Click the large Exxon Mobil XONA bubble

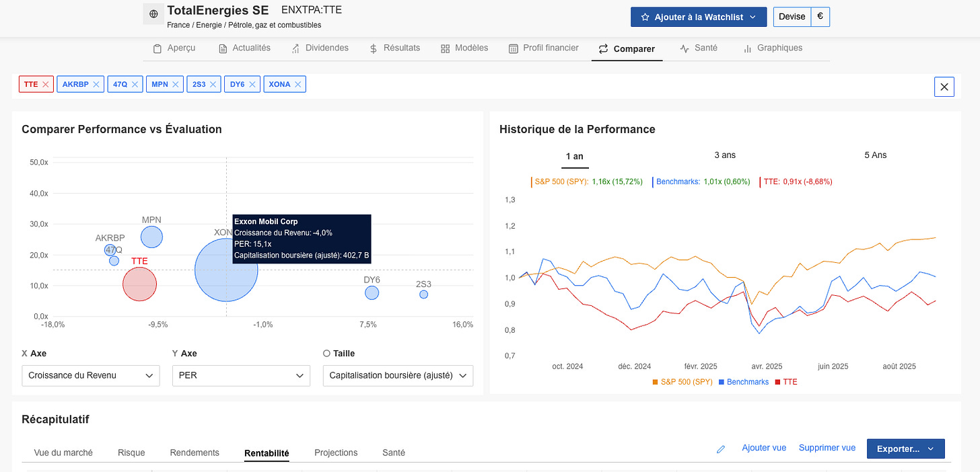(226, 270)
